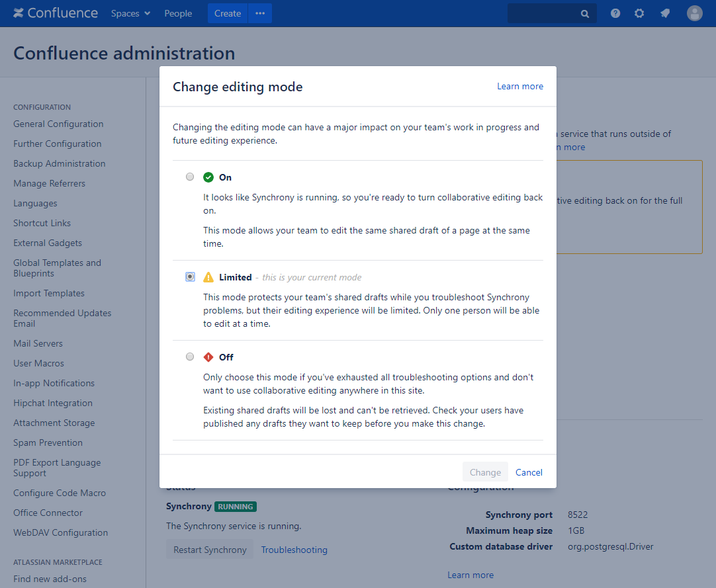Open the People page
The height and width of the screenshot is (588, 716).
tap(178, 13)
